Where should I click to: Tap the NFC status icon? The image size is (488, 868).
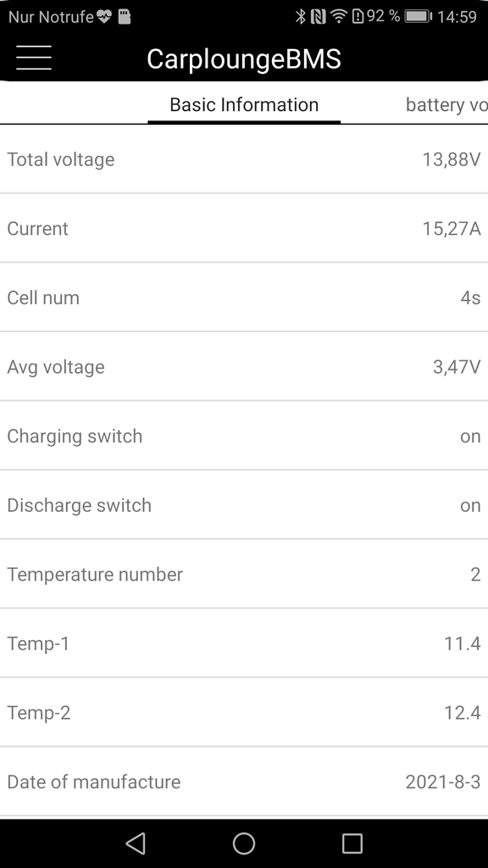tap(319, 17)
